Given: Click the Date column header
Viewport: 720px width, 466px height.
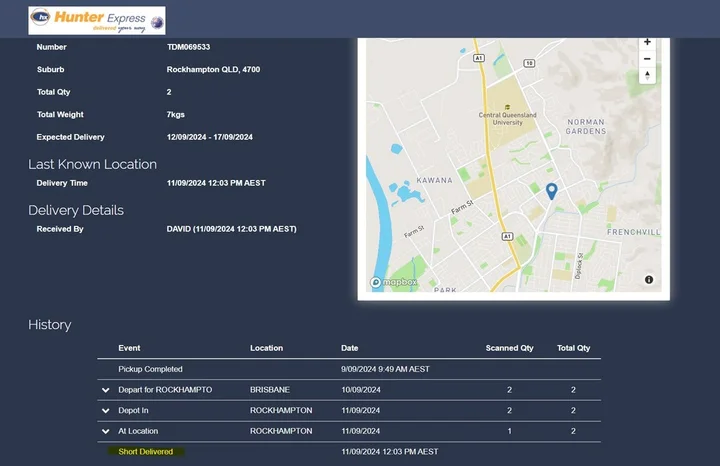Looking at the screenshot, I should pos(349,348).
